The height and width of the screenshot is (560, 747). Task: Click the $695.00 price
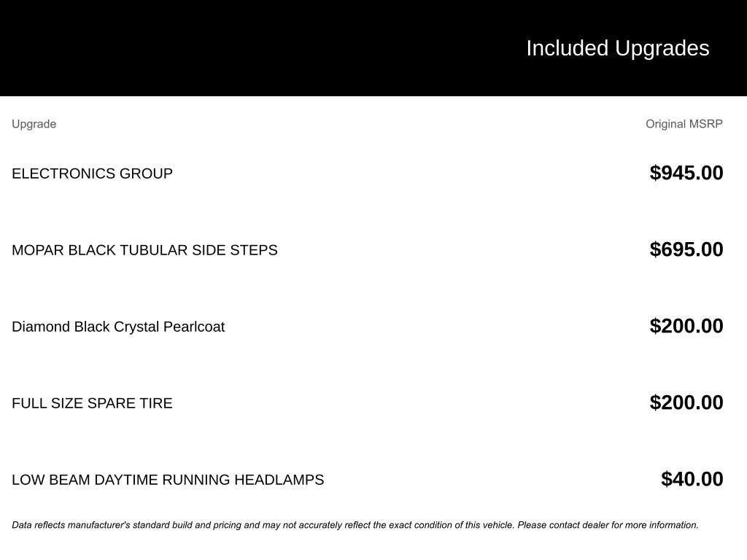click(x=686, y=249)
